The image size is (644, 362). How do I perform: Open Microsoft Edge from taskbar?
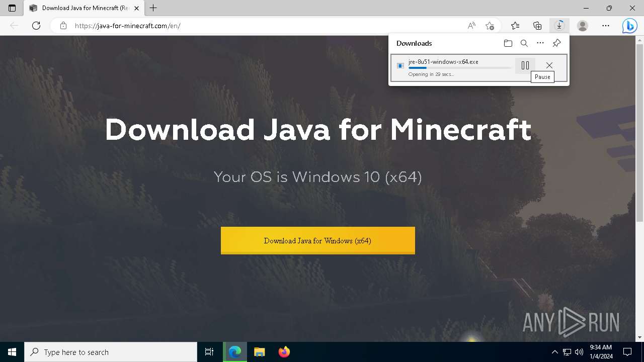235,352
